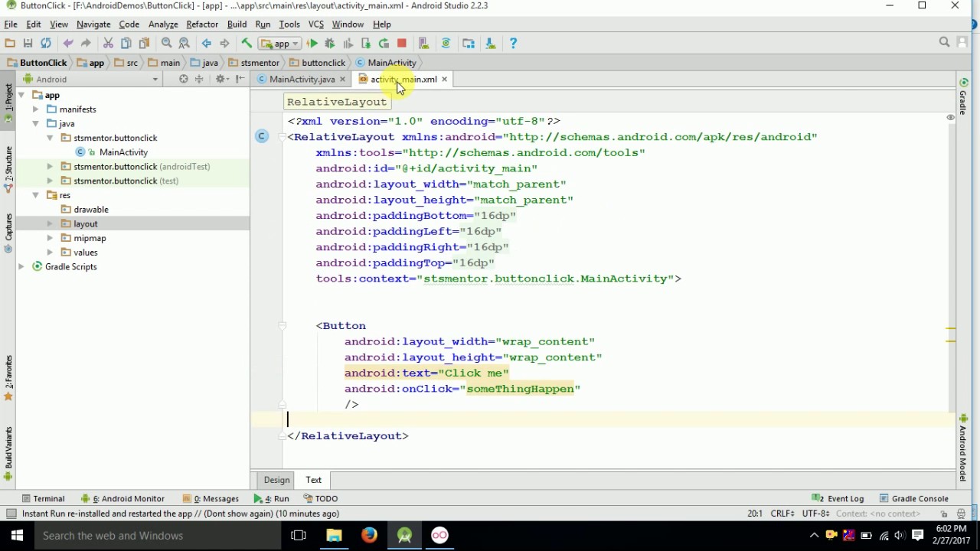Expand the stsmentor.buttonclick (test) package
980x551 pixels.
(50, 181)
